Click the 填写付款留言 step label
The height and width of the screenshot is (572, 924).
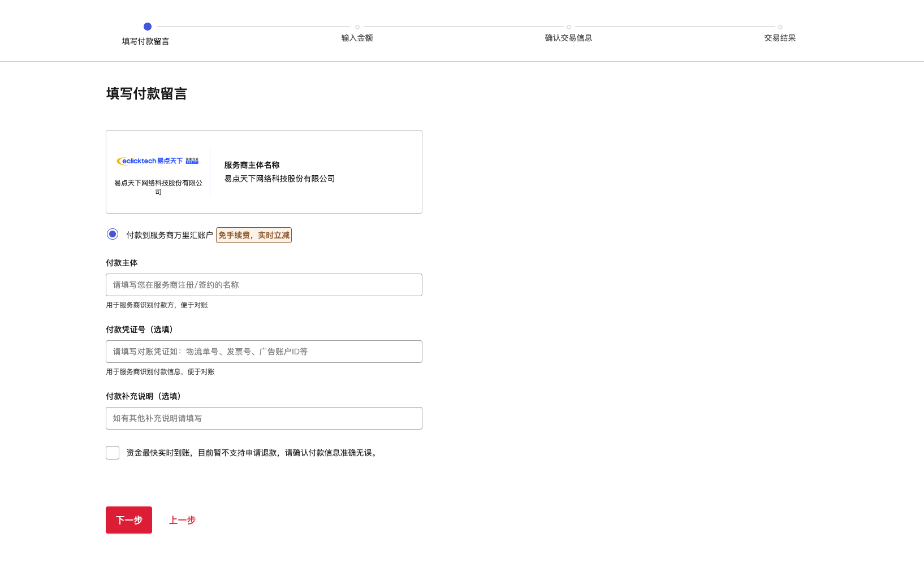tap(145, 41)
